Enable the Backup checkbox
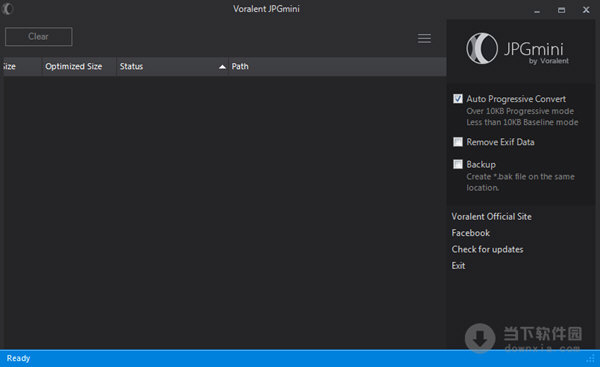The image size is (600, 367). tap(458, 164)
